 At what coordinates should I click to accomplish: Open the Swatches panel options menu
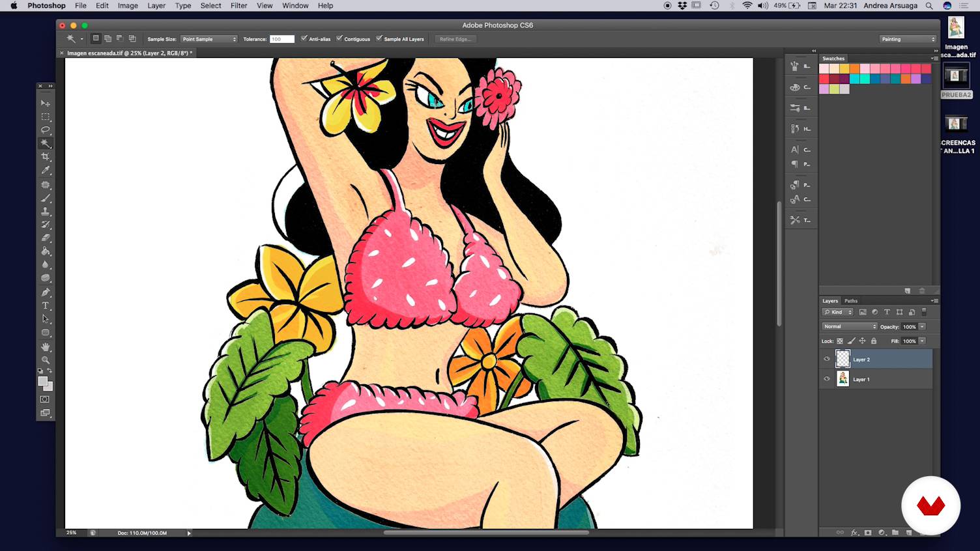(934, 59)
